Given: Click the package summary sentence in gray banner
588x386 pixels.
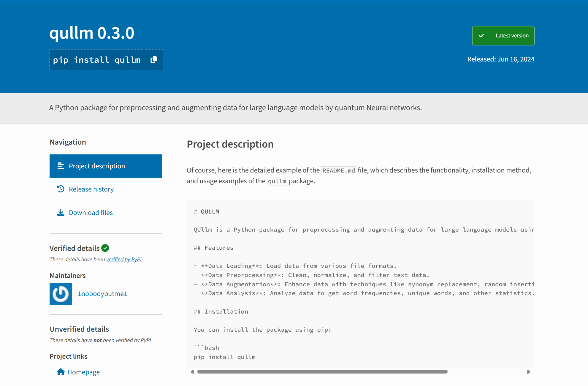Looking at the screenshot, I should 235,107.
